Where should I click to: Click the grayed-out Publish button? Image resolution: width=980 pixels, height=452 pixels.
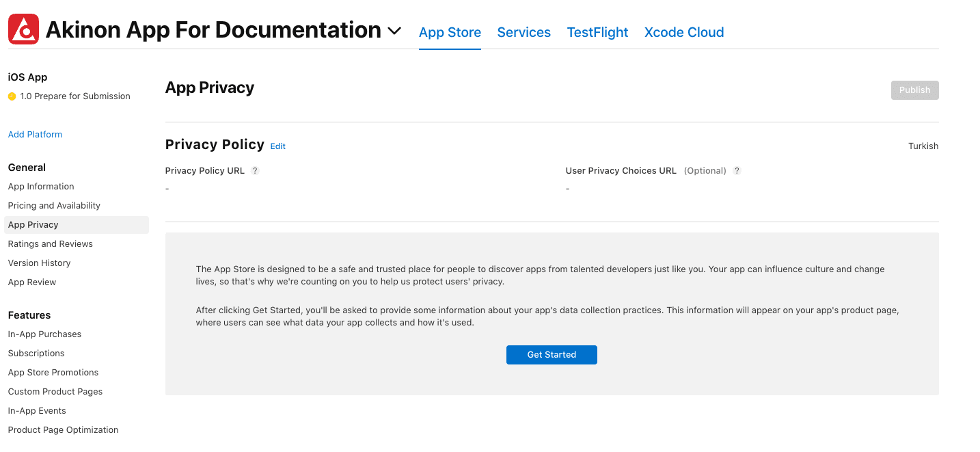(x=914, y=90)
